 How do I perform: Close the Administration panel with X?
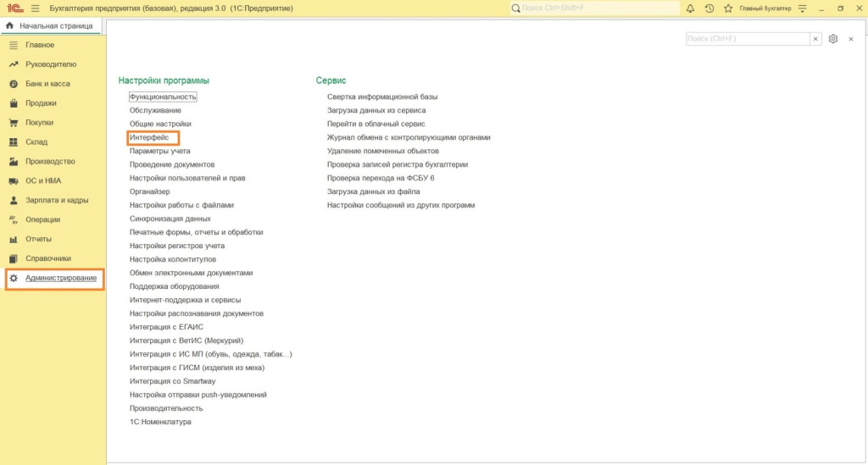pos(851,39)
